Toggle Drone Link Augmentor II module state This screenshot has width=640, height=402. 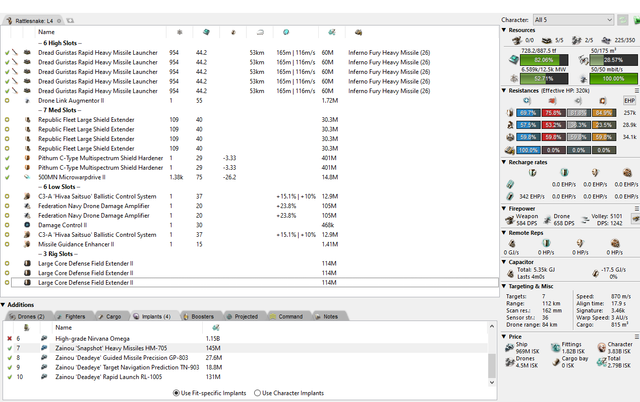pos(7,100)
